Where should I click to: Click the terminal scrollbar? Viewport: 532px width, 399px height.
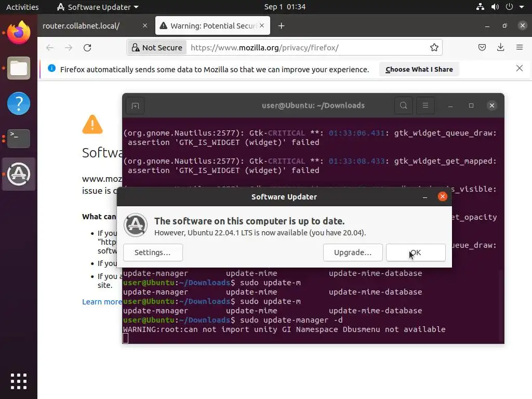[x=501, y=306]
